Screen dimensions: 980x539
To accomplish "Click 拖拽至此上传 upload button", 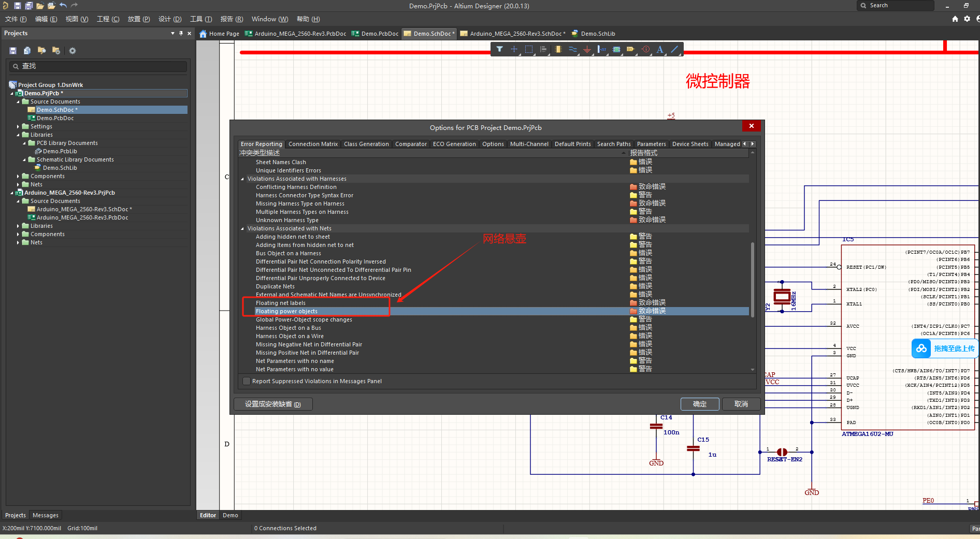I will tap(954, 348).
